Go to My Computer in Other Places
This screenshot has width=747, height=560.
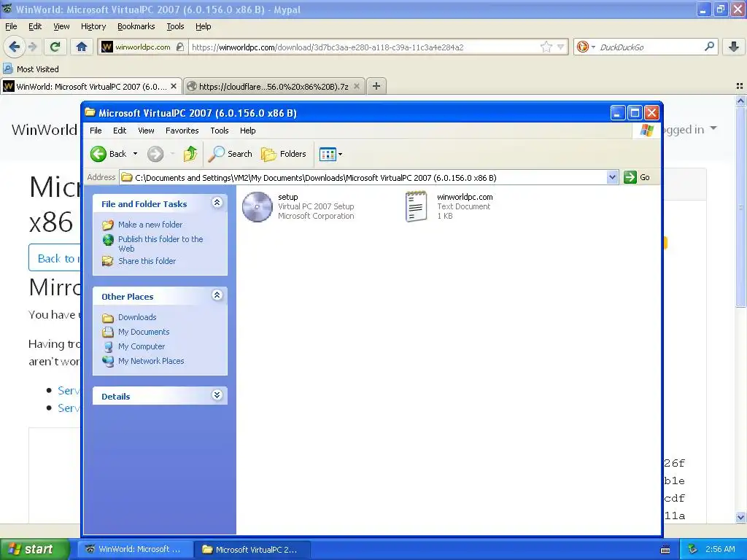coord(142,346)
